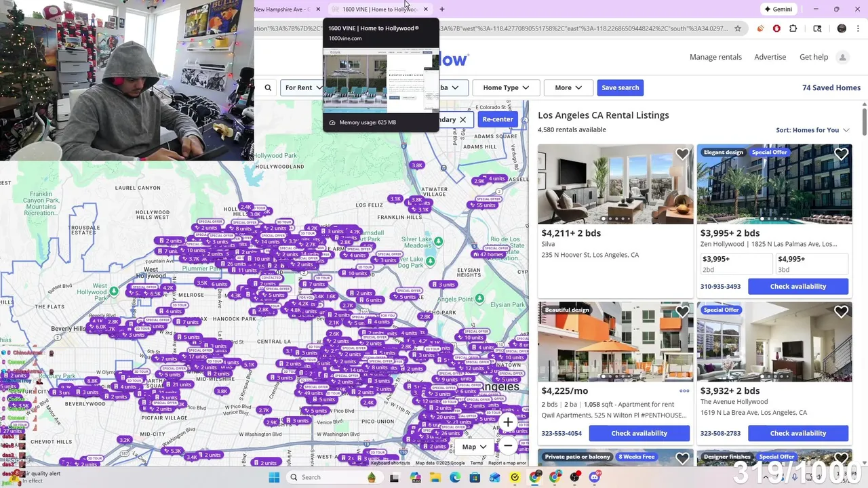The image size is (868, 488).
Task: Open File Explorer from the taskbar
Action: [x=435, y=478]
